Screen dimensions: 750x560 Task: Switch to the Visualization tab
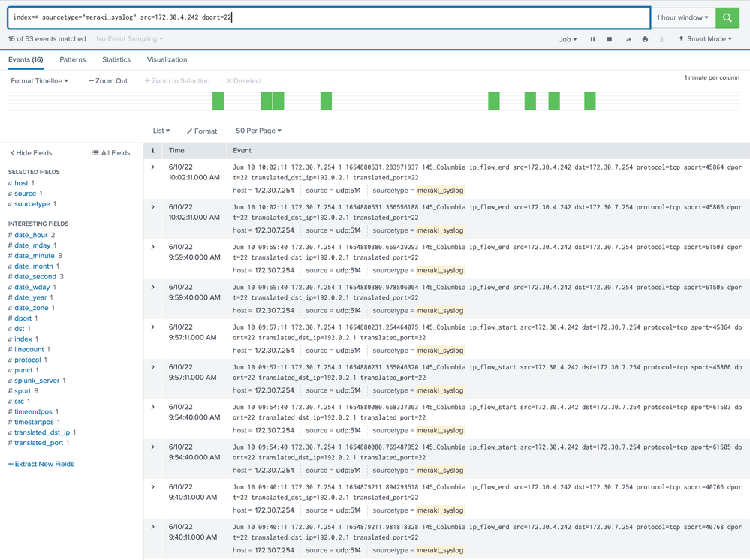(167, 59)
